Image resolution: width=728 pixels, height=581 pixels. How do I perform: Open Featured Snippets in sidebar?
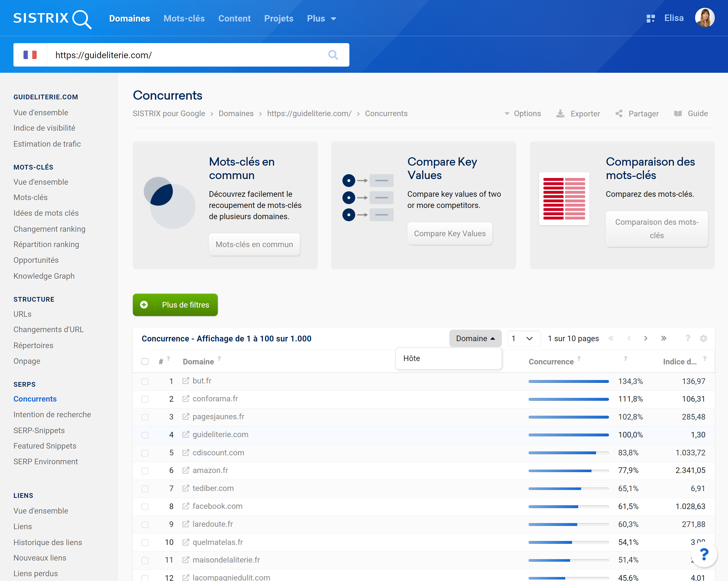[x=45, y=446]
